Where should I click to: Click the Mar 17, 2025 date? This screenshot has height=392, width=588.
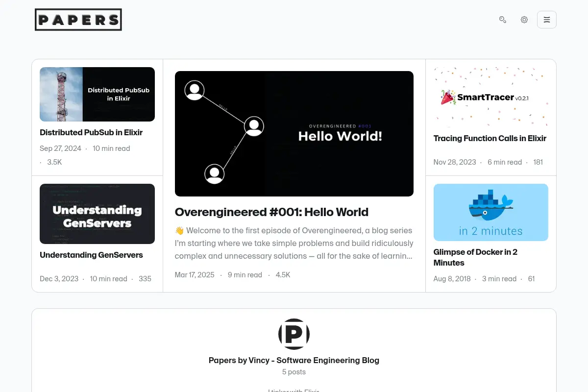195,275
